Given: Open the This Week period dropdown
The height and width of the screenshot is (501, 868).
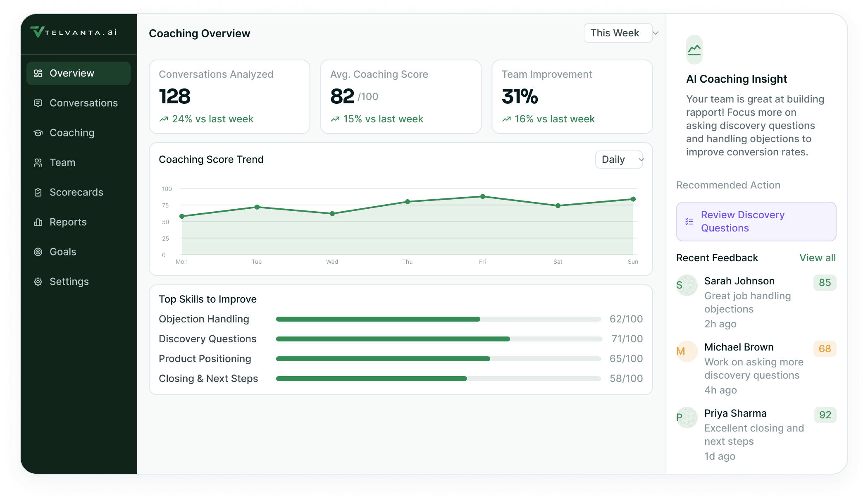Looking at the screenshot, I should [x=618, y=33].
